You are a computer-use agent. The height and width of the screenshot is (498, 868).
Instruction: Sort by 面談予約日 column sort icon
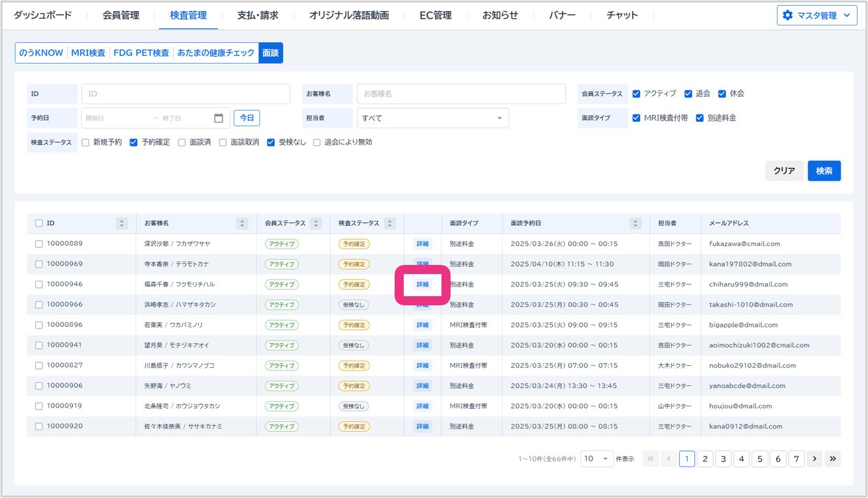(636, 223)
